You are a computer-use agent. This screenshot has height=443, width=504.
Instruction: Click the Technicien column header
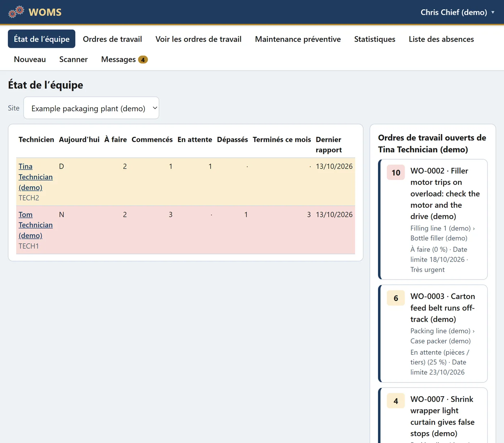tap(36, 139)
